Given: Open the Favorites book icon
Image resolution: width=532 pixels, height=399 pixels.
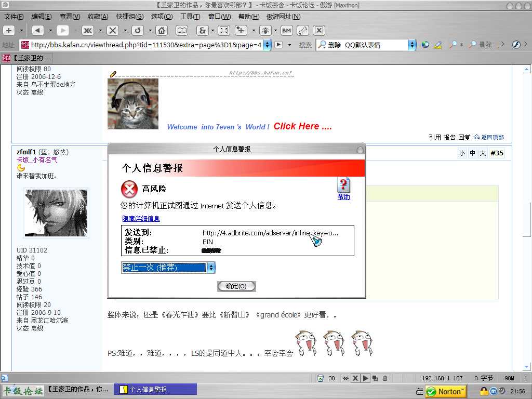Looking at the screenshot, I should tap(182, 30).
